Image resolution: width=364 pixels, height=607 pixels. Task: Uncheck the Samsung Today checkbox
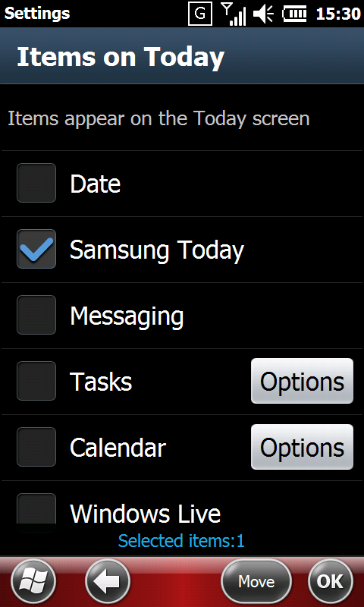click(x=36, y=249)
